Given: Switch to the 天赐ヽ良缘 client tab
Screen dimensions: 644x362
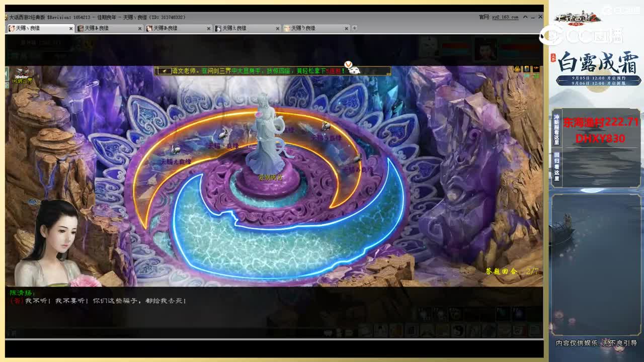Looking at the screenshot, I should click(40, 28).
